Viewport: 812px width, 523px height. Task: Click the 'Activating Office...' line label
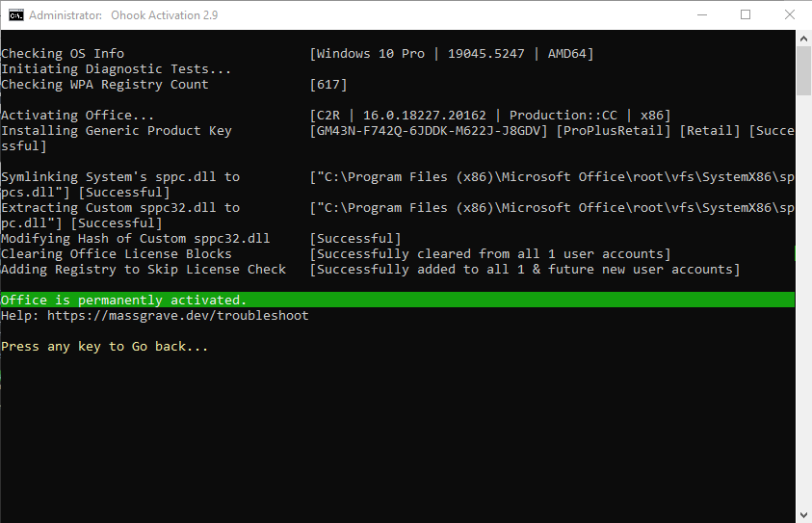coord(77,116)
